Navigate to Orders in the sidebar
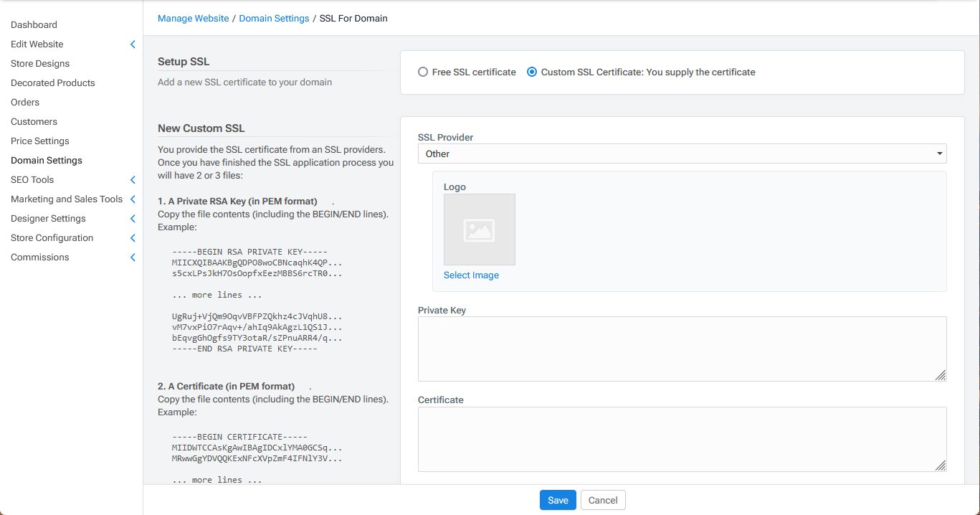The image size is (980, 515). tap(24, 102)
